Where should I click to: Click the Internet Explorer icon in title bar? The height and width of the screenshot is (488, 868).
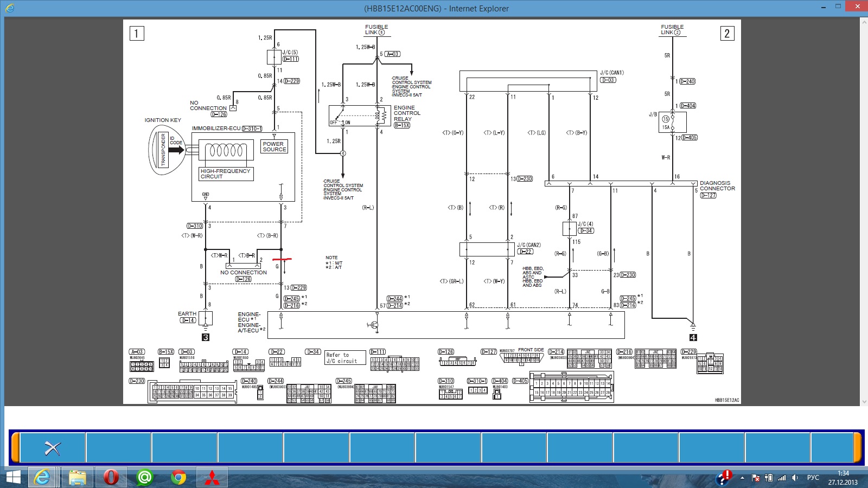(x=10, y=8)
